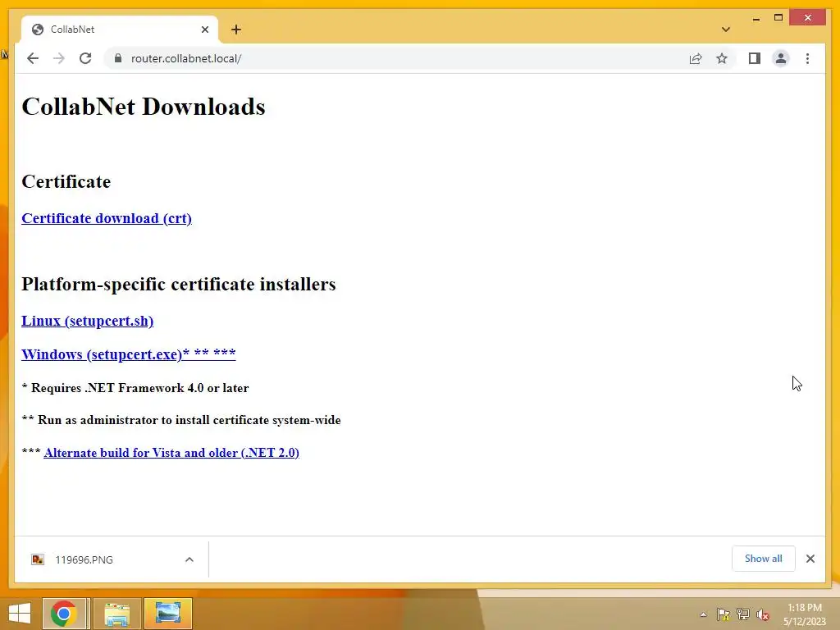Screen dimensions: 840x630
Task: Open File Explorer from taskbar
Action: tap(116, 614)
